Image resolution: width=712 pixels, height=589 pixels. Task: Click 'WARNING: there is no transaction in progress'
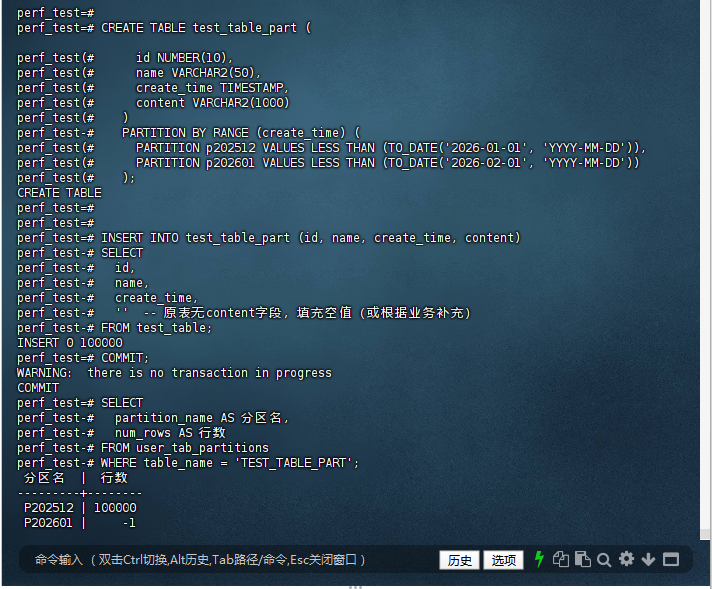point(174,373)
